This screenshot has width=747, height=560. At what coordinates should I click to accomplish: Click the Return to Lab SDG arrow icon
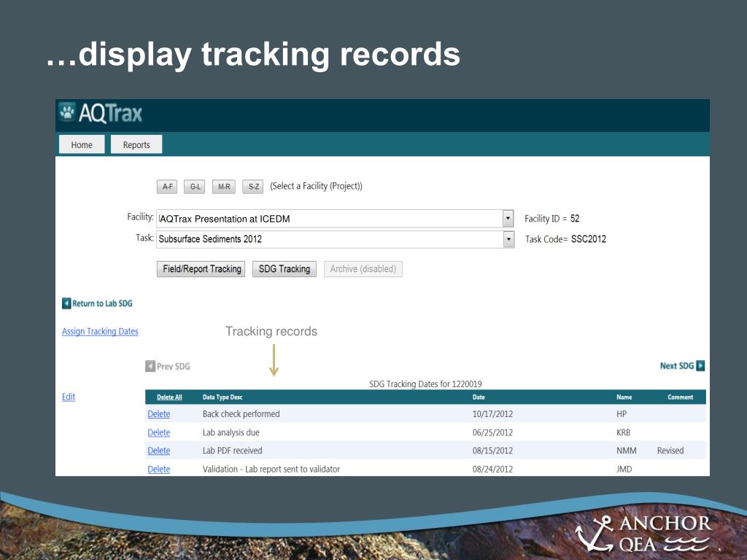(x=66, y=303)
